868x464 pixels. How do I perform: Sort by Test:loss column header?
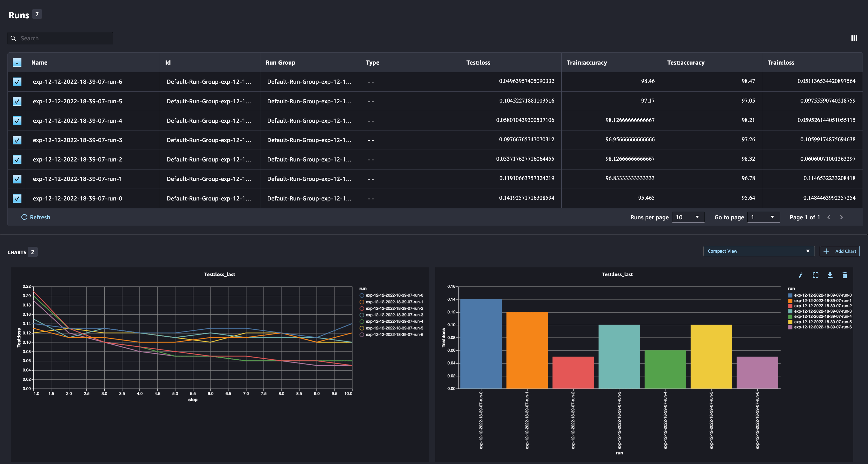(x=478, y=62)
